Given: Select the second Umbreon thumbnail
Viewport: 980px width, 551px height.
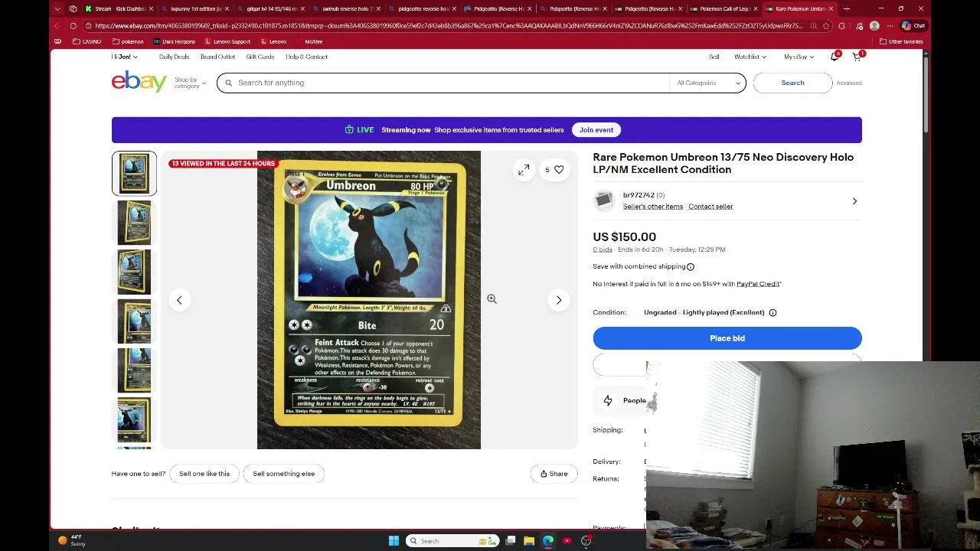Looking at the screenshot, I should 134,223.
